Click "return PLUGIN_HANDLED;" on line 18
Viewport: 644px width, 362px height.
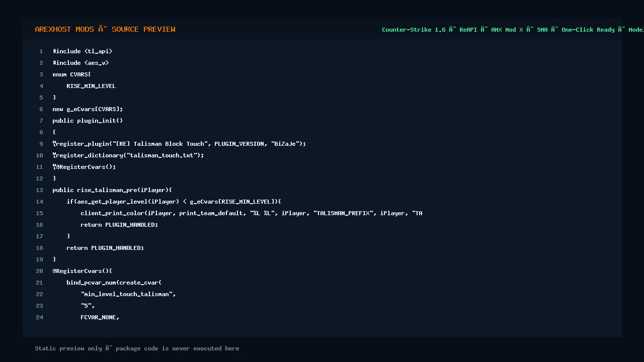point(105,248)
